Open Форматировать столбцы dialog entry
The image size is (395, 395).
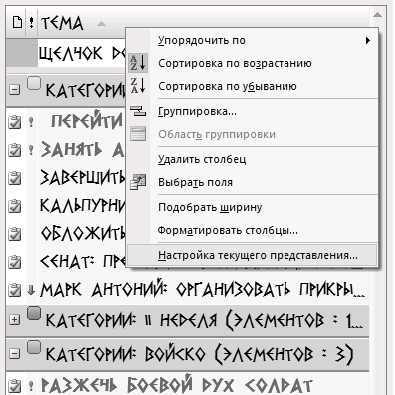[x=227, y=230]
